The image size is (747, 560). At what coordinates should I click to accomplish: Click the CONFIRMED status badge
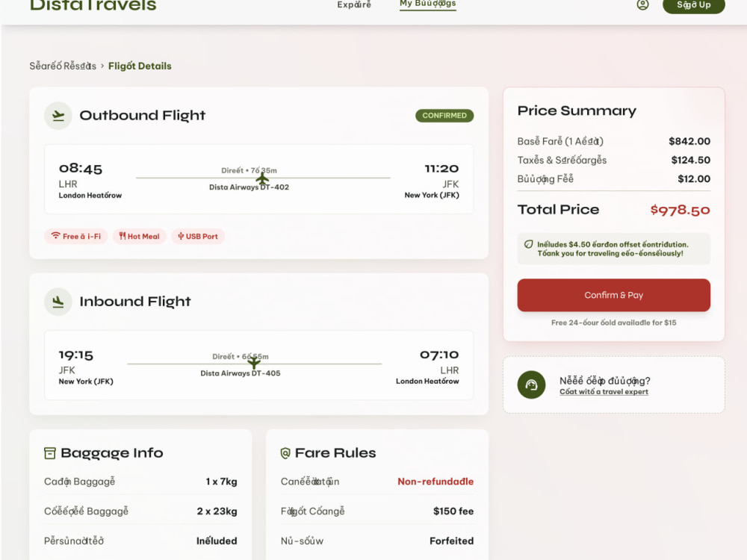coord(444,116)
